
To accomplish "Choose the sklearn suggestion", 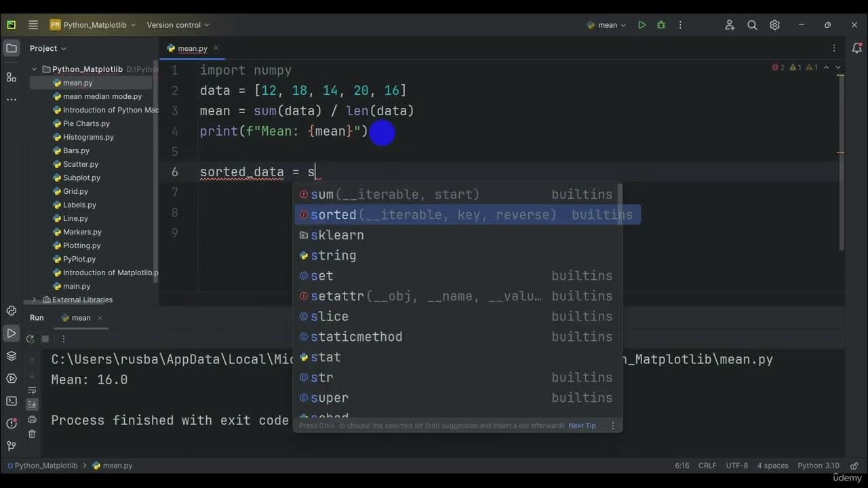I will click(x=458, y=235).
